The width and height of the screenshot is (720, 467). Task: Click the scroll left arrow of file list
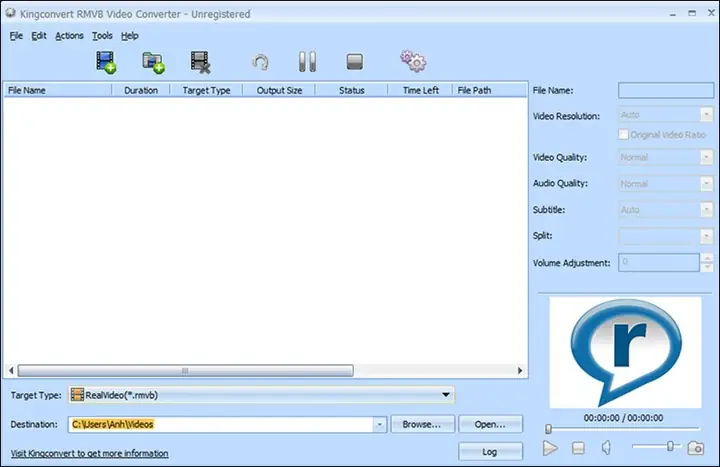(11, 371)
